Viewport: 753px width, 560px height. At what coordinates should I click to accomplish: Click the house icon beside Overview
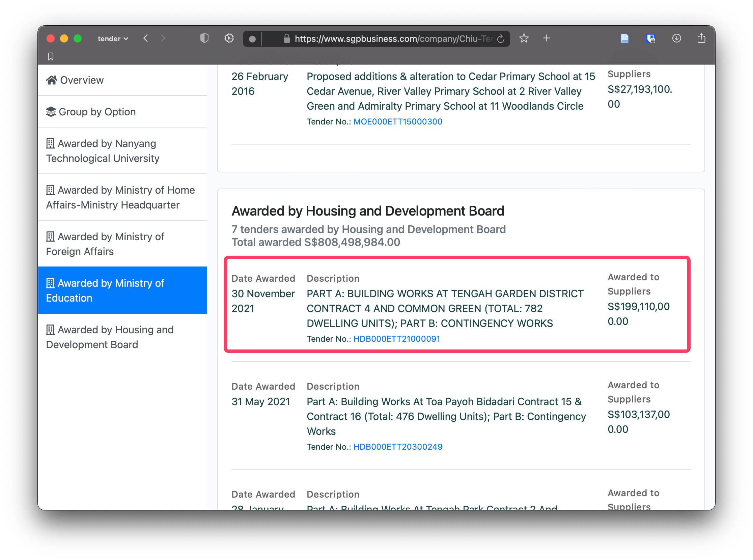(x=52, y=80)
